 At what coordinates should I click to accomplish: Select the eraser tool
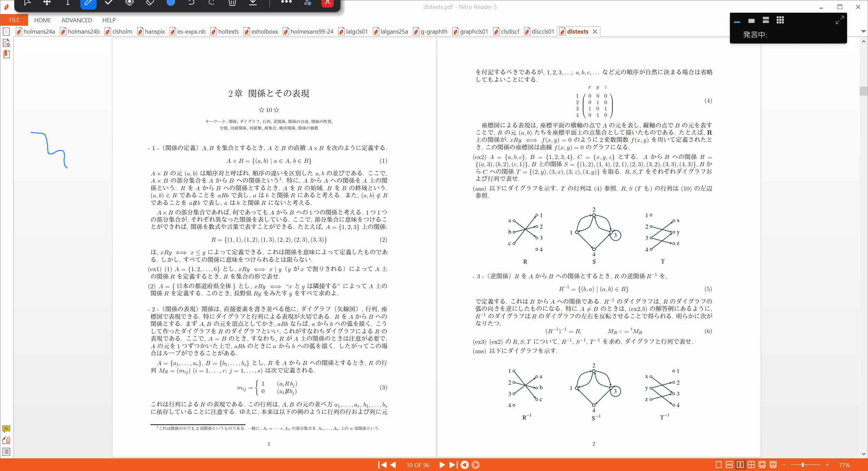coord(150,3)
